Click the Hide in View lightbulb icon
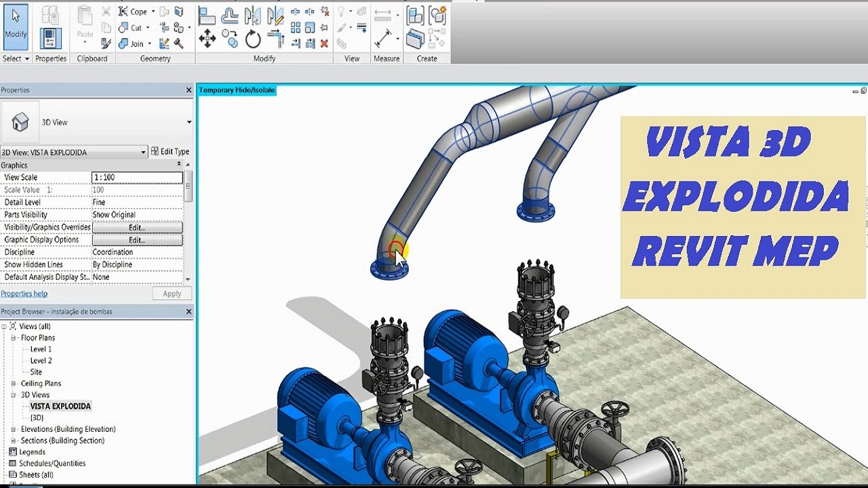 pyautogui.click(x=342, y=12)
